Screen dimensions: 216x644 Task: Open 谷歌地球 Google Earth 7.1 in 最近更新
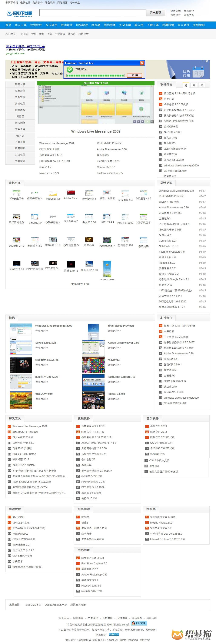[x=174, y=279]
